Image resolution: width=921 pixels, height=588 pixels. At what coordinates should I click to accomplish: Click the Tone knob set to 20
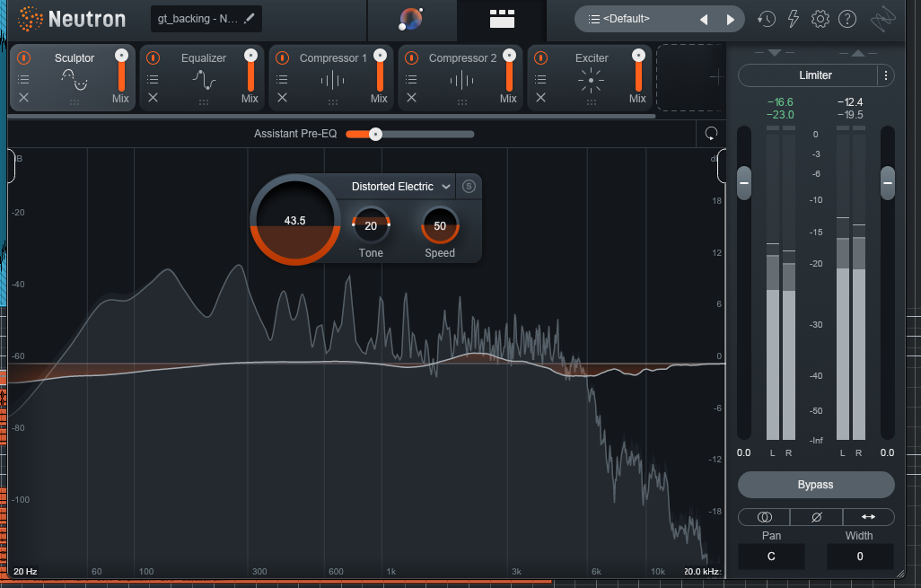(x=371, y=225)
